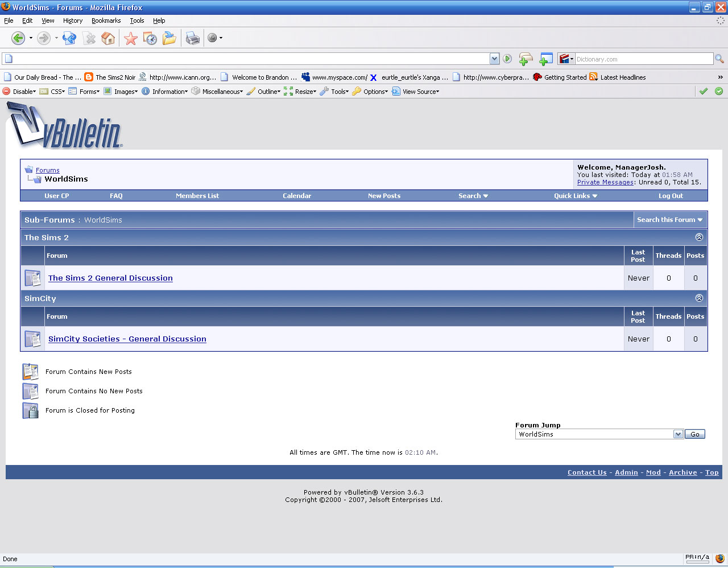Open the Members List page
The width and height of the screenshot is (728, 568).
(x=197, y=196)
